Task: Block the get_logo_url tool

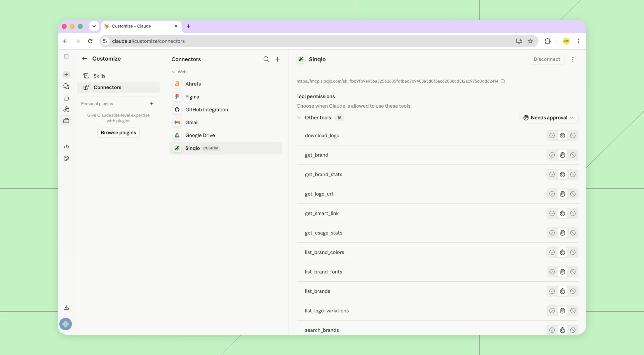Action: 573,194
